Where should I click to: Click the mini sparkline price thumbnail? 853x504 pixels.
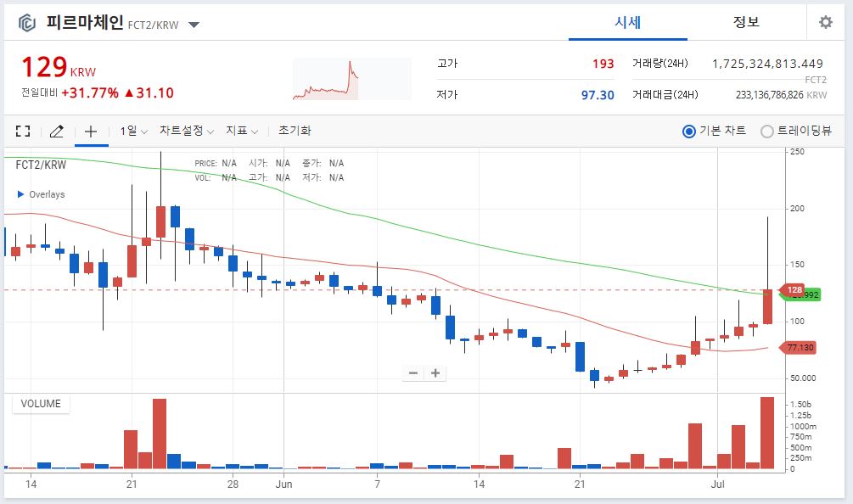pyautogui.click(x=352, y=80)
